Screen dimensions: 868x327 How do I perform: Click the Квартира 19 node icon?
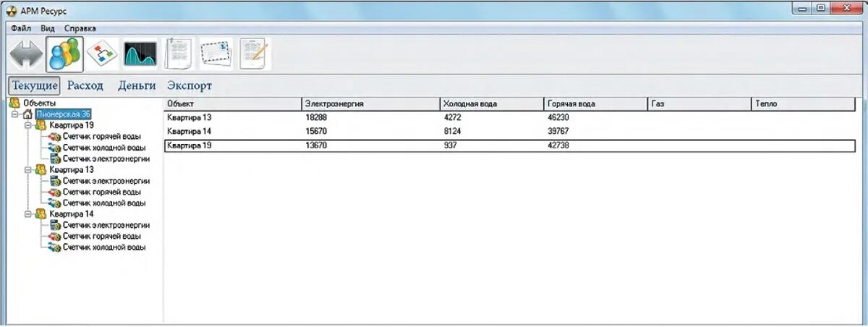coord(41,125)
